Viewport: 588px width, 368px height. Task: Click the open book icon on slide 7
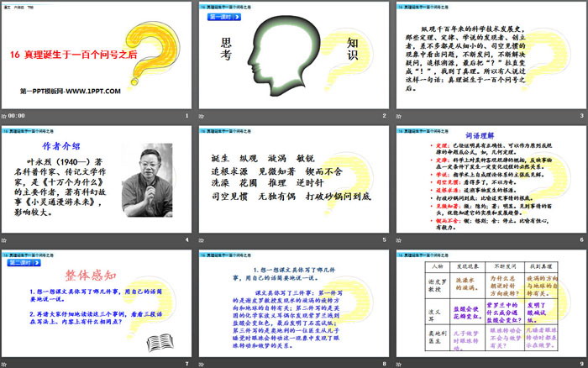[160, 343]
